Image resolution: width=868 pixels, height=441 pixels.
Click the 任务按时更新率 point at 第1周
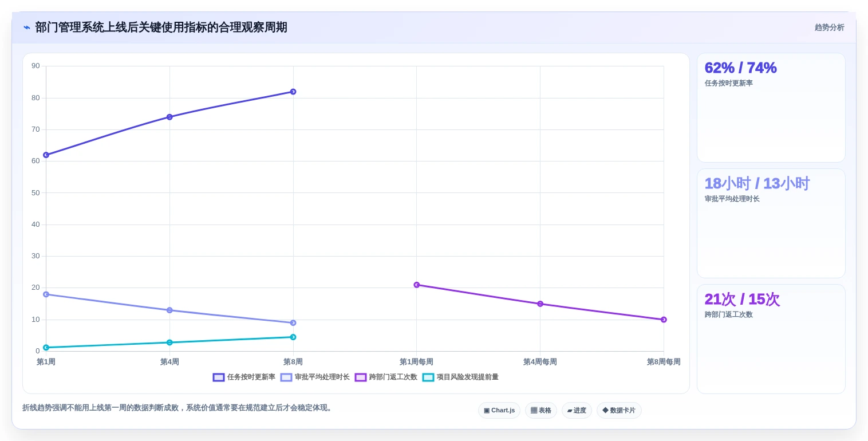coord(46,155)
